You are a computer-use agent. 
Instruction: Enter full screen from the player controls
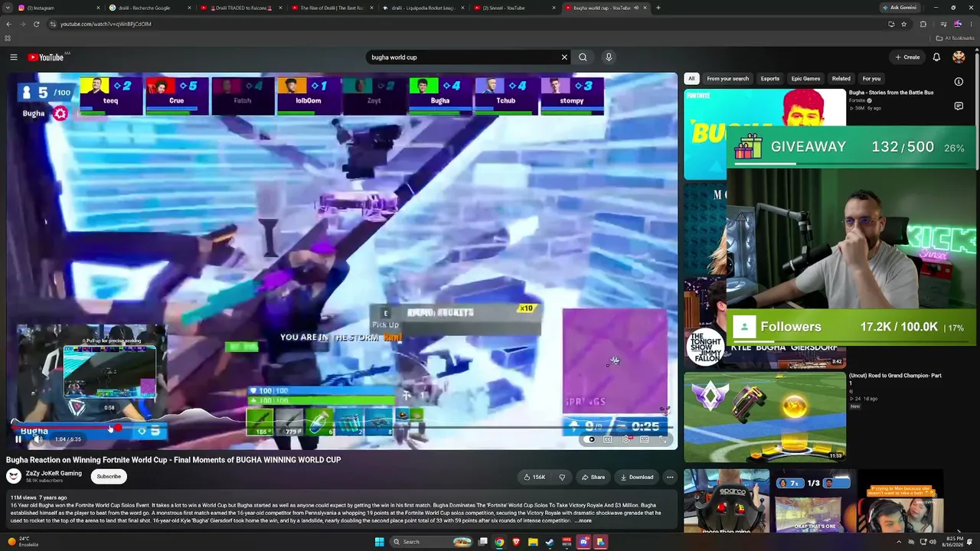(663, 439)
